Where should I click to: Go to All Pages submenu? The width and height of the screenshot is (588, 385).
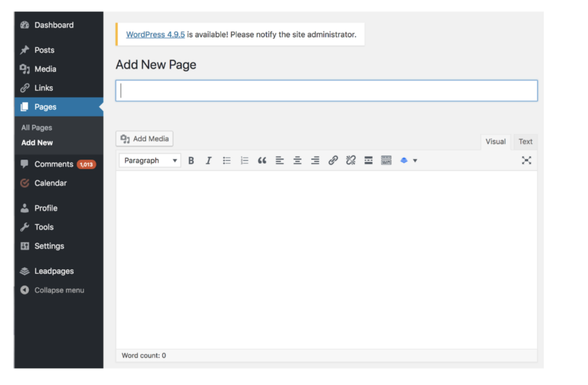tap(36, 128)
